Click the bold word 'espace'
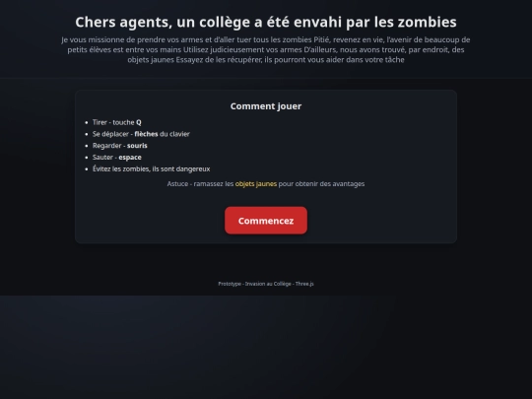 point(130,158)
